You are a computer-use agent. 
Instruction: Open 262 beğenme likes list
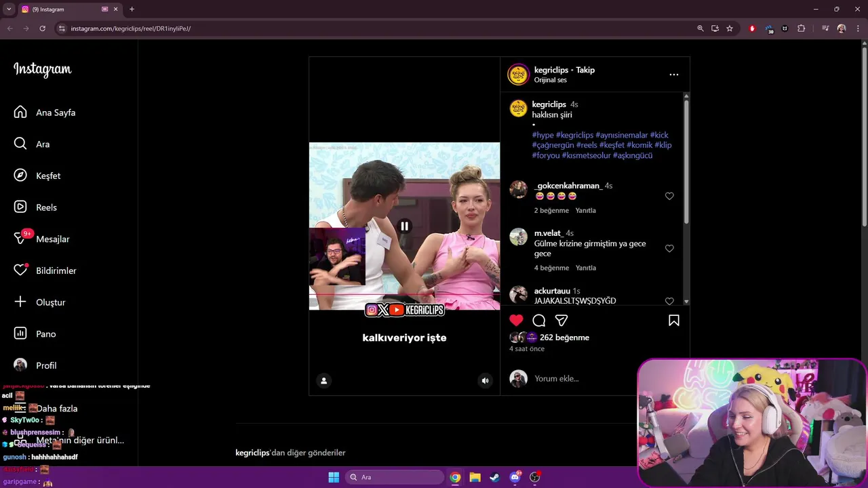click(564, 338)
